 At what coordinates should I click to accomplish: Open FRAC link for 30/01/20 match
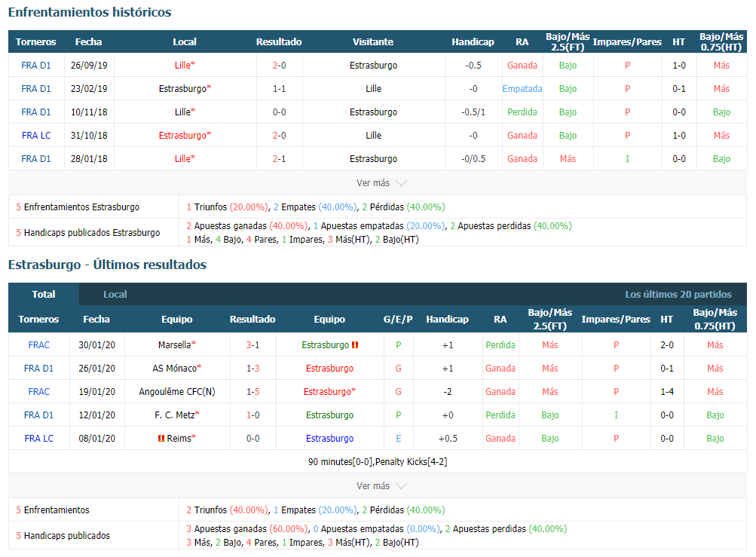coord(39,344)
